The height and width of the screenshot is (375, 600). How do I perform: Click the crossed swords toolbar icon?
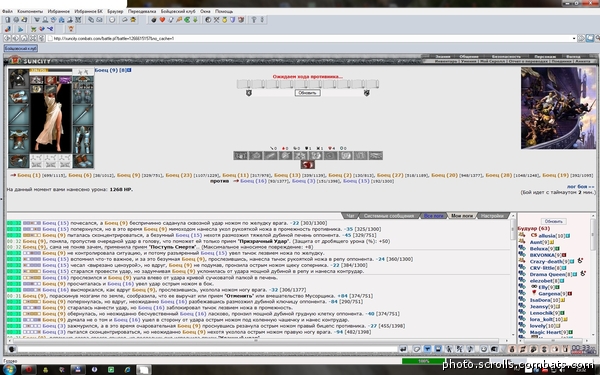216,20
